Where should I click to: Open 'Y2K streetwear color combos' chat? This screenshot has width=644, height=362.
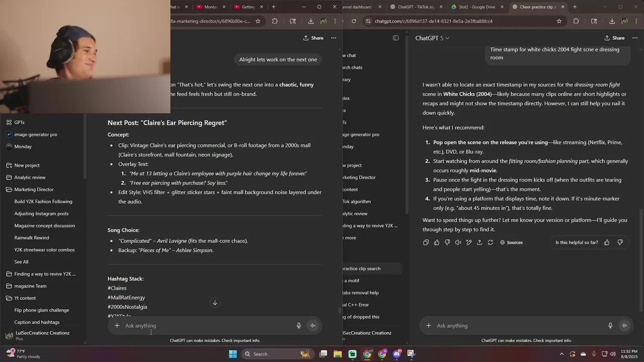44,249
